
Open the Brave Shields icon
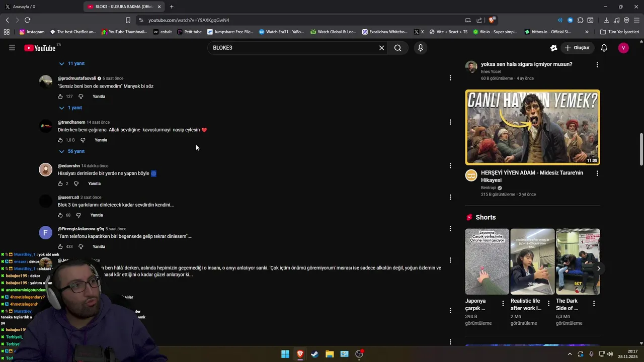point(492,20)
